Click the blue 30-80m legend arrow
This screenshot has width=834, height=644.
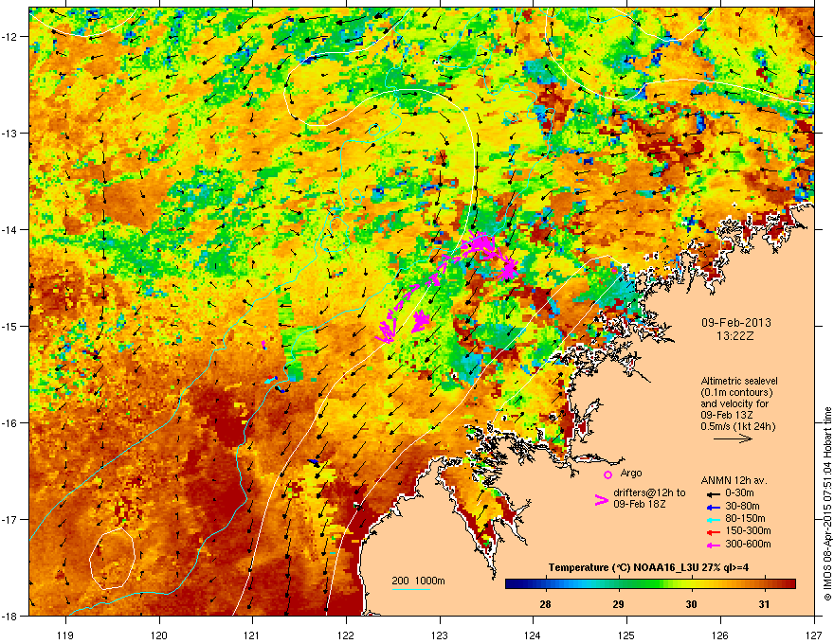tap(712, 507)
